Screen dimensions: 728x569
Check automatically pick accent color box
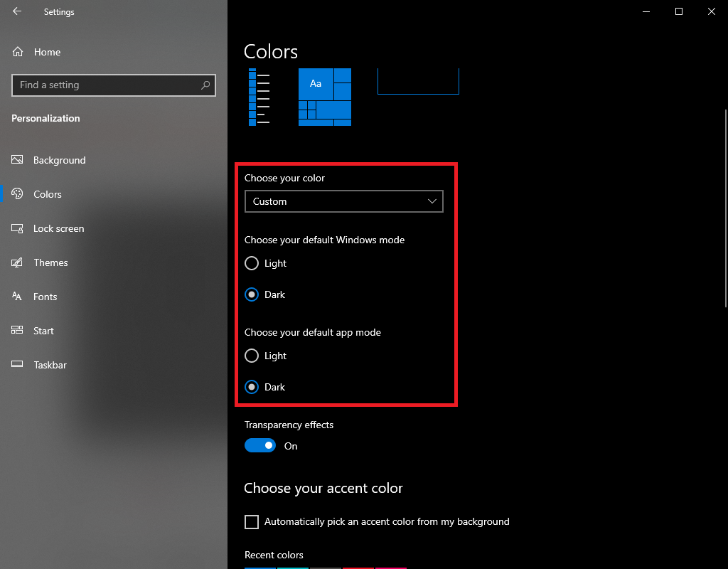pos(252,521)
